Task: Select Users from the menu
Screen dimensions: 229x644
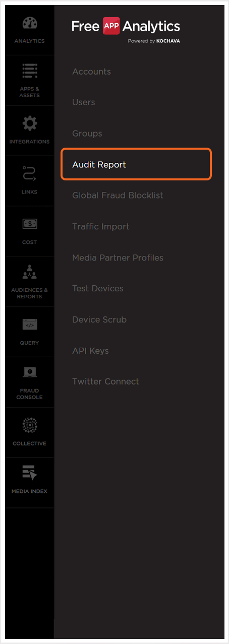Action: (x=84, y=102)
